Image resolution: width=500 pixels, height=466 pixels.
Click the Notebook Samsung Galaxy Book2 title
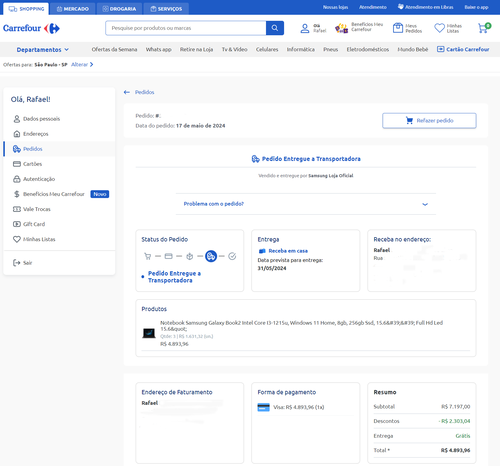(x=301, y=326)
